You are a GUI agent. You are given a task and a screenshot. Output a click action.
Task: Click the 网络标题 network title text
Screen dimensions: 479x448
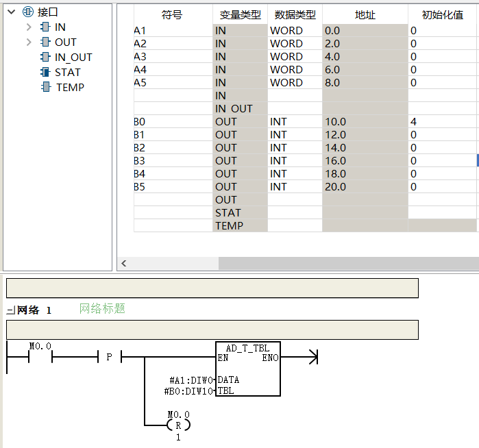tap(102, 309)
